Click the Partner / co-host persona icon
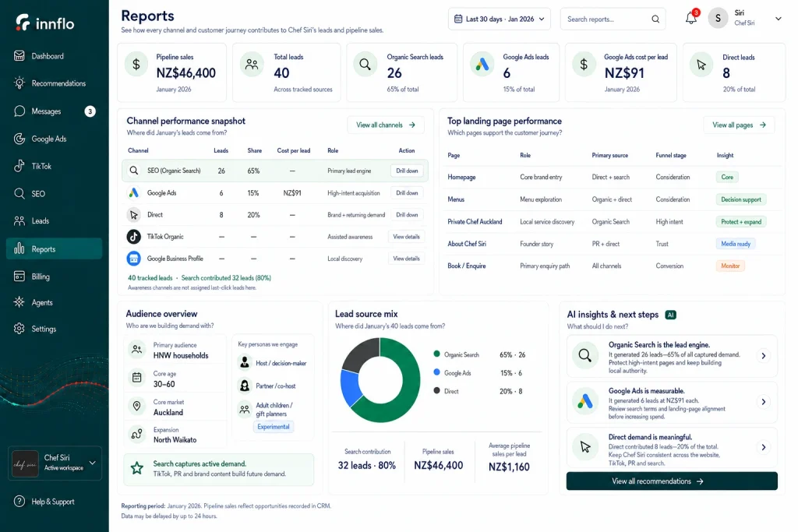The width and height of the screenshot is (798, 532). (245, 386)
